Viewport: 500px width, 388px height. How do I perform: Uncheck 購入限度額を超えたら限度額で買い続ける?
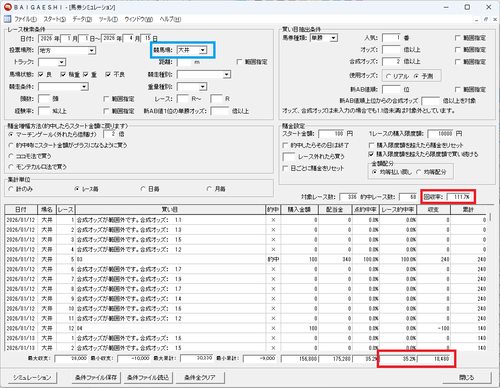pos(371,154)
